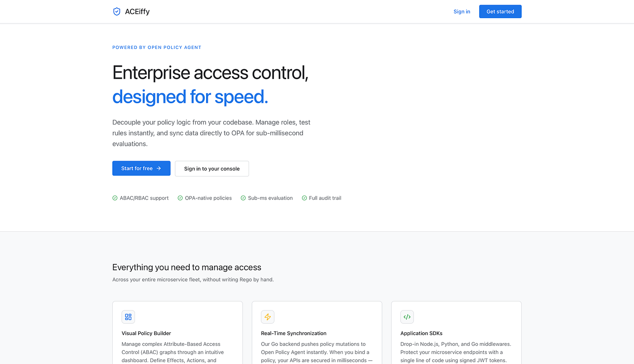Click the ABAC/RBAC support checkmark icon
Image resolution: width=634 pixels, height=364 pixels.
[115, 198]
